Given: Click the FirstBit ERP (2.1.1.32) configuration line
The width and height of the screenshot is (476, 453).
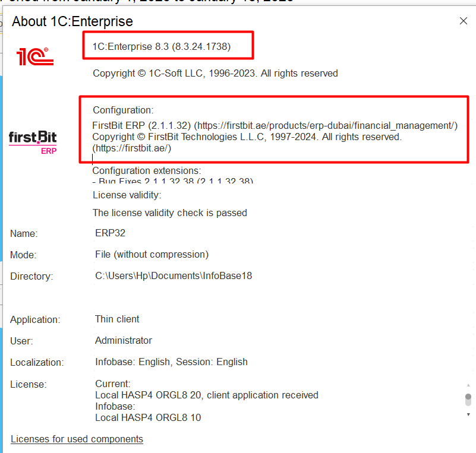Looking at the screenshot, I should pos(275,125).
